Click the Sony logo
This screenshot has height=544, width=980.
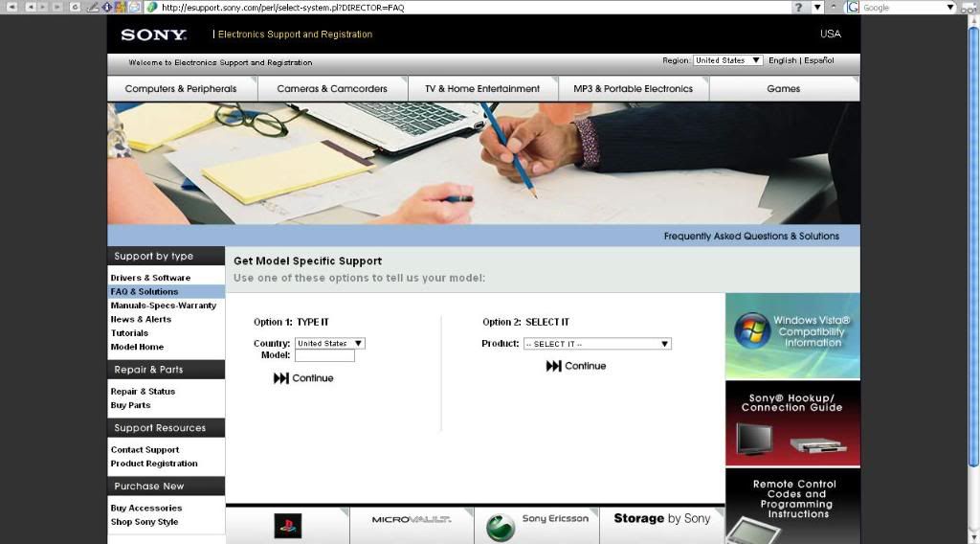(x=154, y=34)
